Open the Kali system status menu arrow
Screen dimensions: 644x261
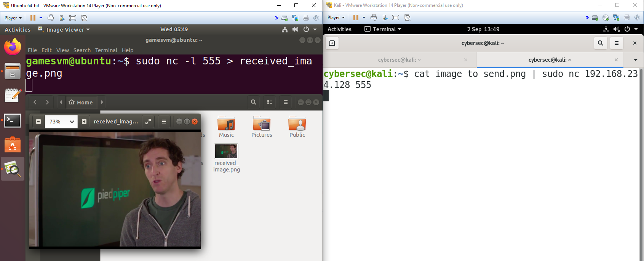click(636, 29)
